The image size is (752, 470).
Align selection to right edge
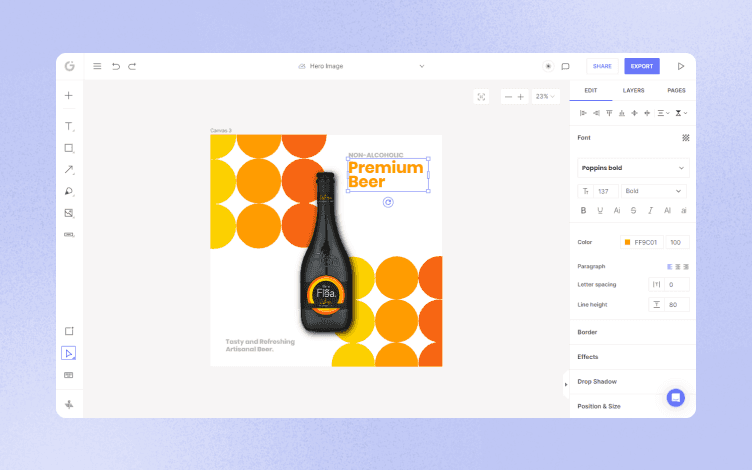pos(596,113)
